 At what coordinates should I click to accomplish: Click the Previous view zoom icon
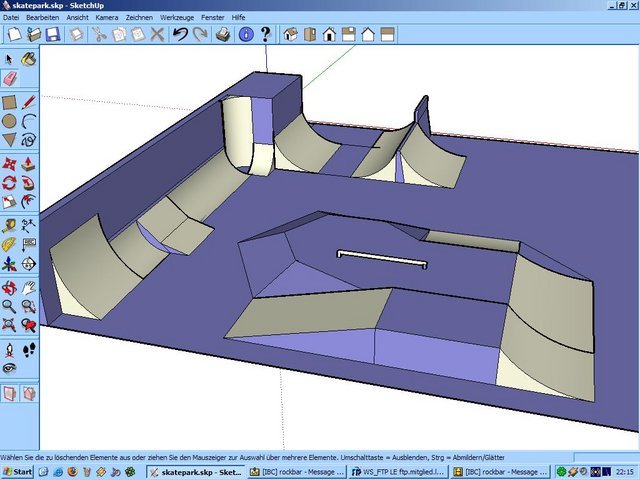29,325
